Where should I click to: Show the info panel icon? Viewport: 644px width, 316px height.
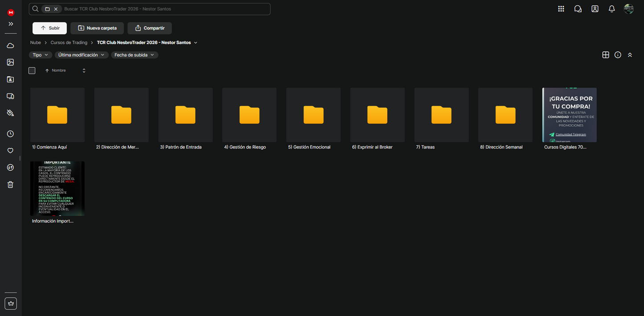coord(618,55)
